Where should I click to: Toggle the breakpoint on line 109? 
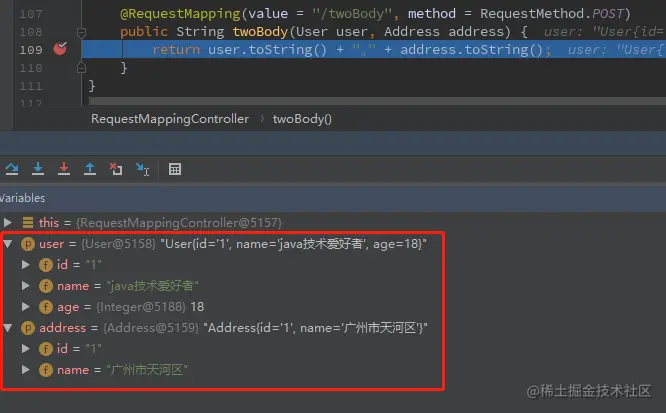click(x=60, y=49)
